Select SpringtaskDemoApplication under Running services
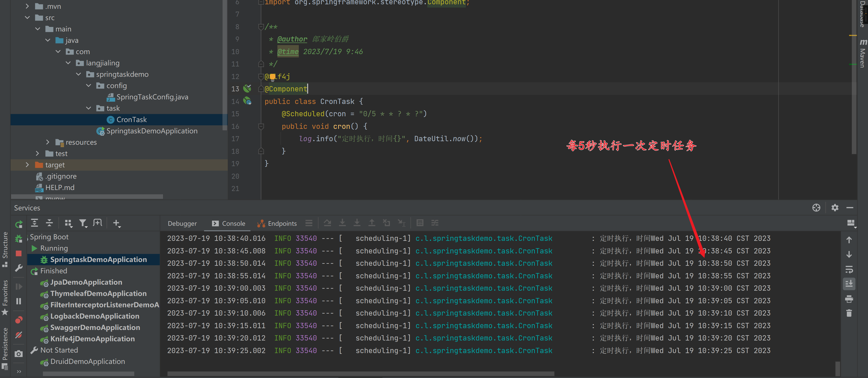868x378 pixels. pos(94,259)
